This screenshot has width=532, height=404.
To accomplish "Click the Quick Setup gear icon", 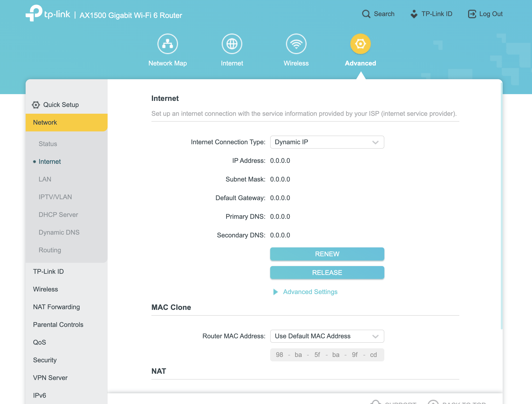I will (x=36, y=105).
